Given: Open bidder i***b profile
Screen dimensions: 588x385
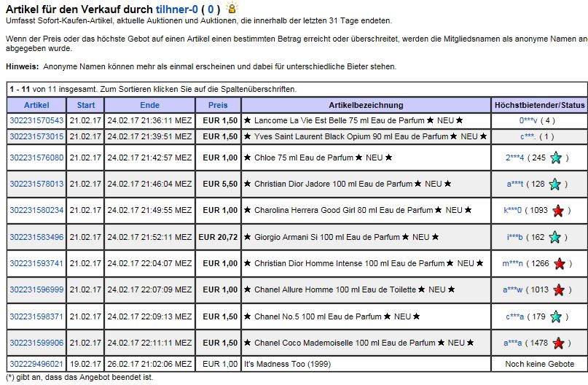Looking at the screenshot, I should click(514, 237).
